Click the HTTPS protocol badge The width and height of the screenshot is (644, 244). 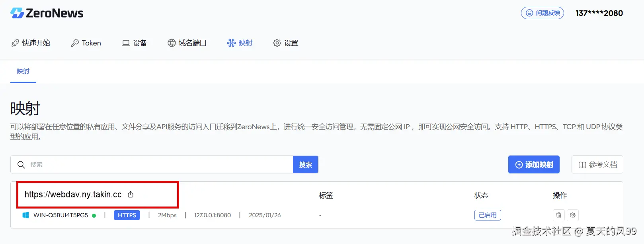[127, 215]
